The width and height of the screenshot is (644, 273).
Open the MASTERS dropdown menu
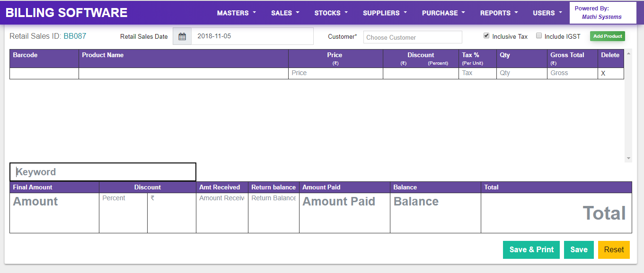pyautogui.click(x=236, y=13)
